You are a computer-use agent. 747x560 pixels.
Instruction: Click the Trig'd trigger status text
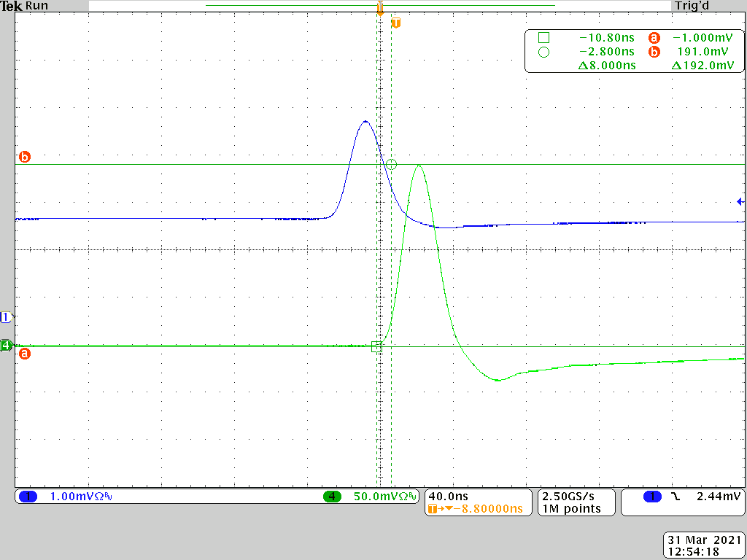pyautogui.click(x=692, y=6)
